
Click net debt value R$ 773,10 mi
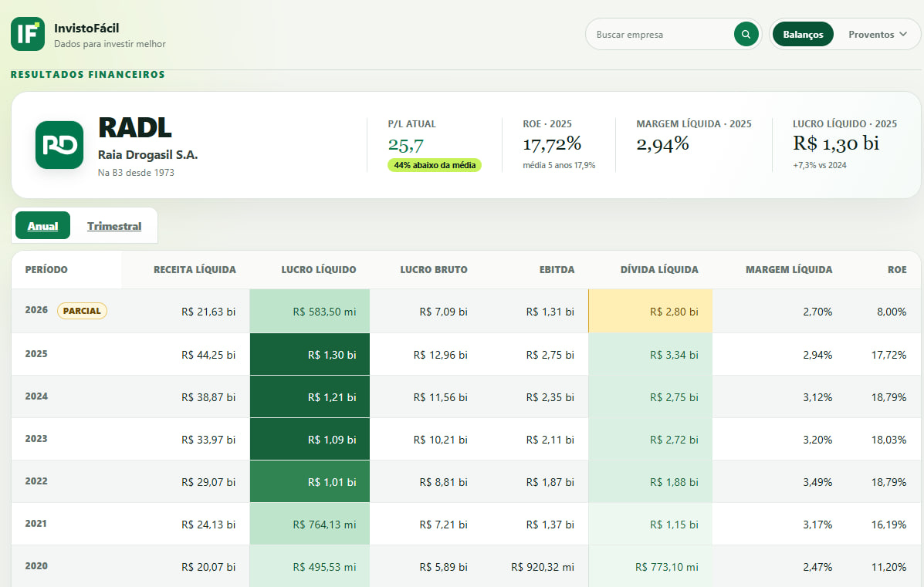pos(666,566)
